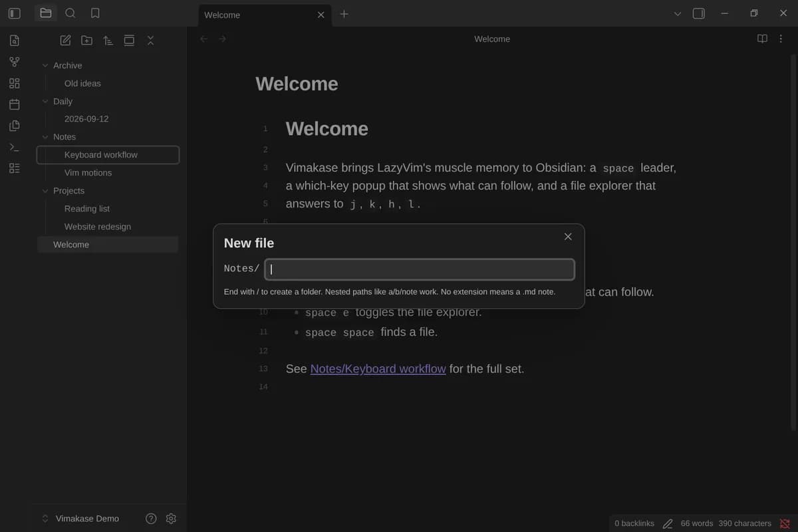The width and height of the screenshot is (798, 532).
Task: Change the file sort order
Action: point(108,41)
